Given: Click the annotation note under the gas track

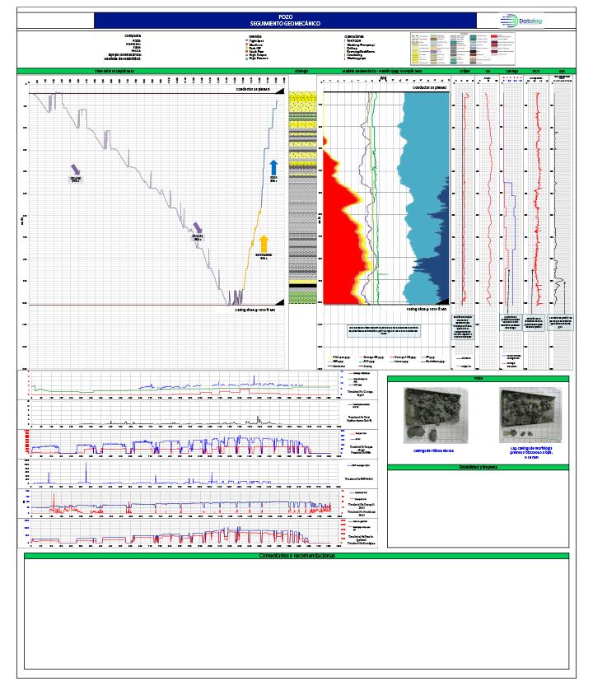Looking at the screenshot, I should coord(561,322).
